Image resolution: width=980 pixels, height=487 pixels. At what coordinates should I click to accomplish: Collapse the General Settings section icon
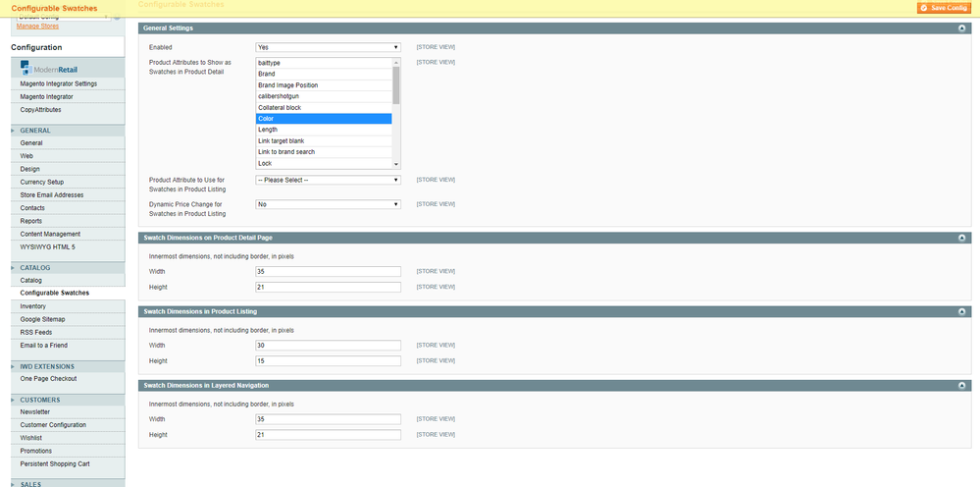tap(963, 28)
